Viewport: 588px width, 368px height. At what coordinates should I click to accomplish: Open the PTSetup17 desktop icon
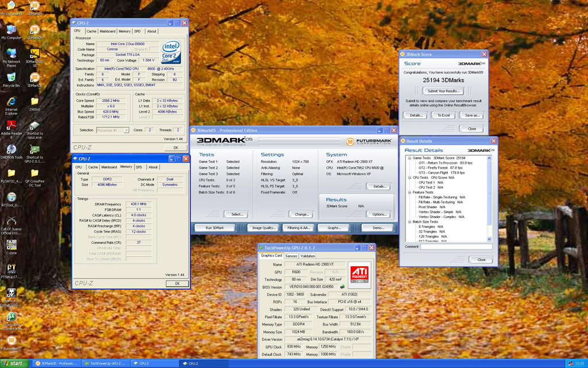coord(11,271)
